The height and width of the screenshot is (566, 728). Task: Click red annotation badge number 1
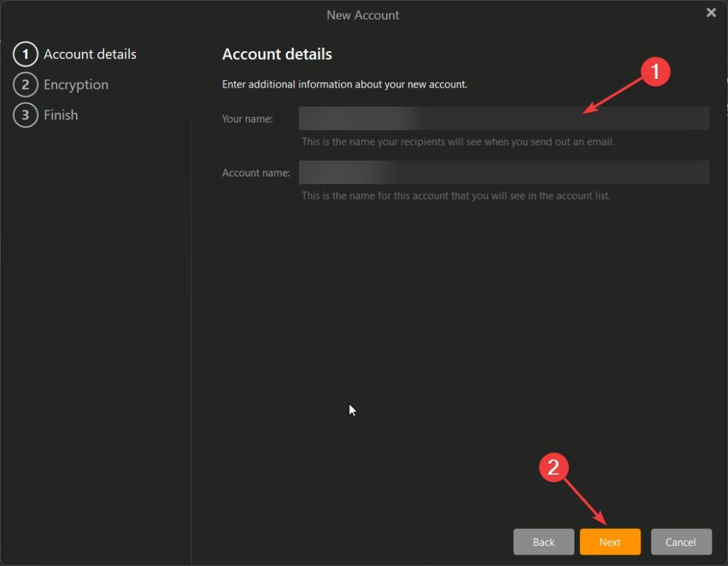pos(655,72)
